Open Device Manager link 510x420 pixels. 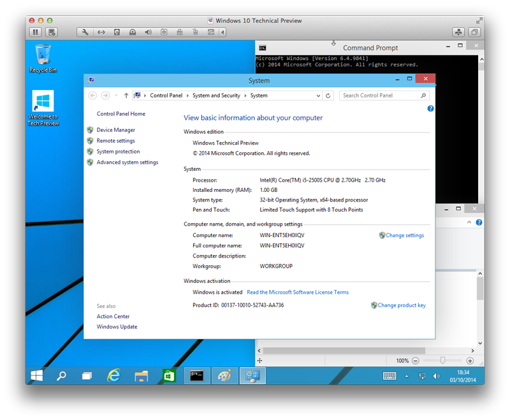(115, 130)
